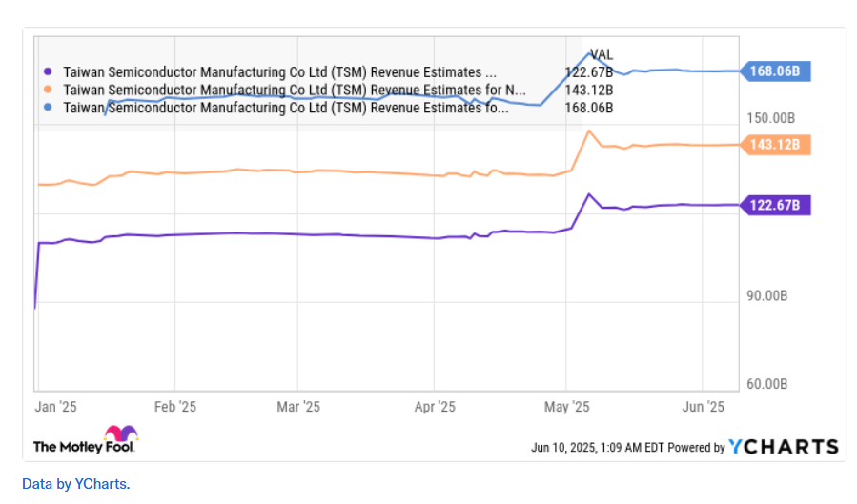Click the purple 122.67B value flag
Viewport: 857px width, 504px height.
tap(775, 205)
